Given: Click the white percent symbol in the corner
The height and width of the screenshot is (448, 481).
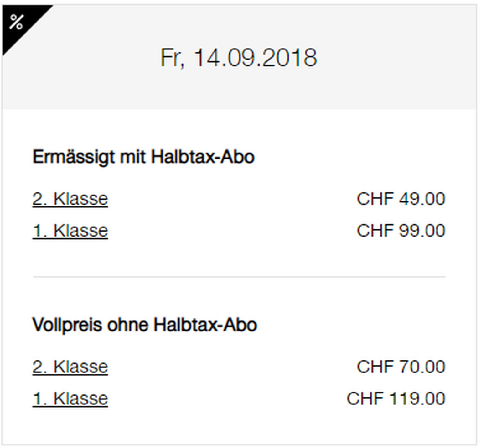Looking at the screenshot, I should click(x=16, y=22).
